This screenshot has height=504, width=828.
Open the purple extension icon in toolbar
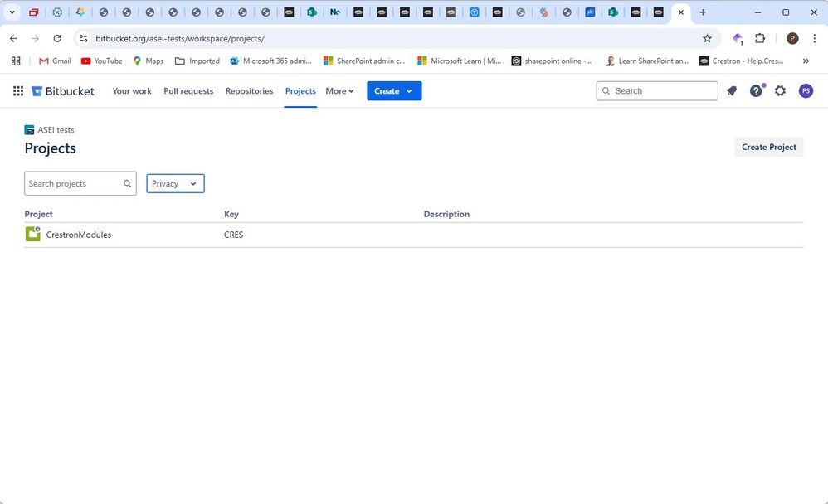click(x=738, y=38)
